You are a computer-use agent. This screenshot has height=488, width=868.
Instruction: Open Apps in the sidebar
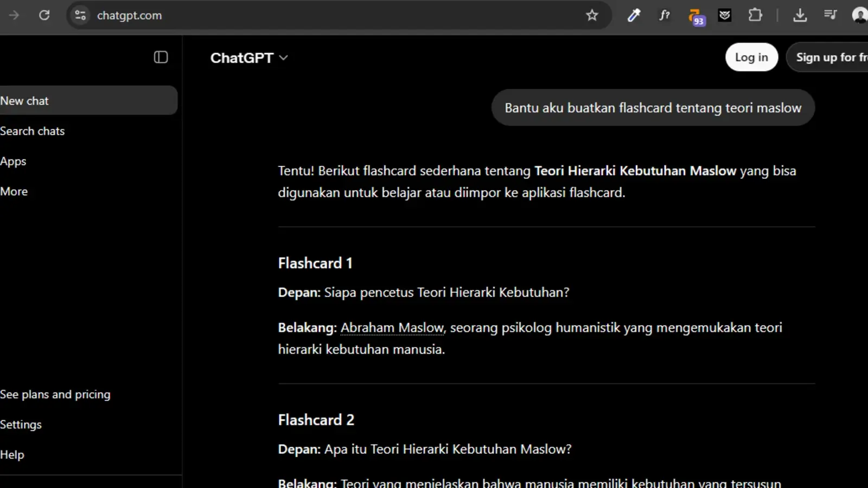[x=88, y=161]
